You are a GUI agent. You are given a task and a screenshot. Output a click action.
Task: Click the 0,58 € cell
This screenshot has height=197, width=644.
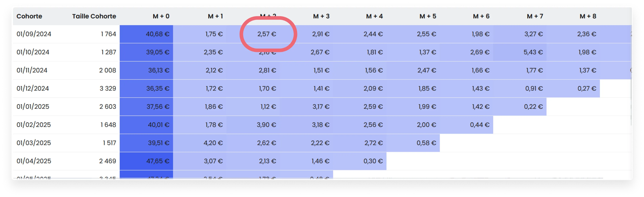tap(413, 143)
